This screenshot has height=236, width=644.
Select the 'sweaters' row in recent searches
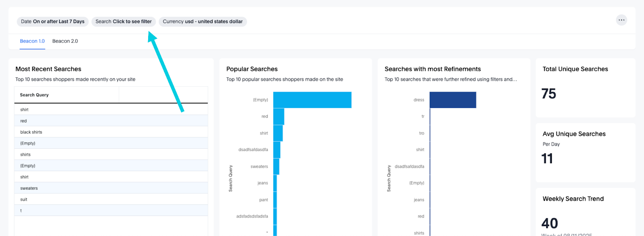click(x=29, y=188)
